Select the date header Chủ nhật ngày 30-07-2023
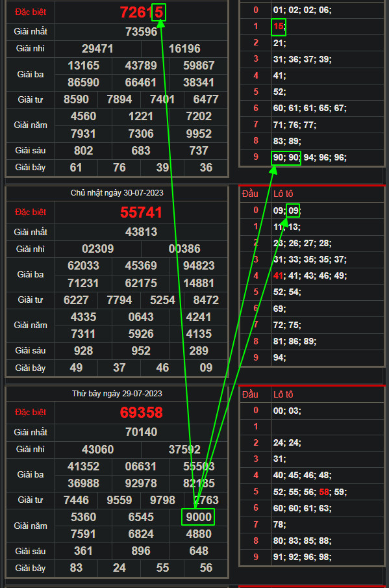389x588 pixels. coord(117,193)
